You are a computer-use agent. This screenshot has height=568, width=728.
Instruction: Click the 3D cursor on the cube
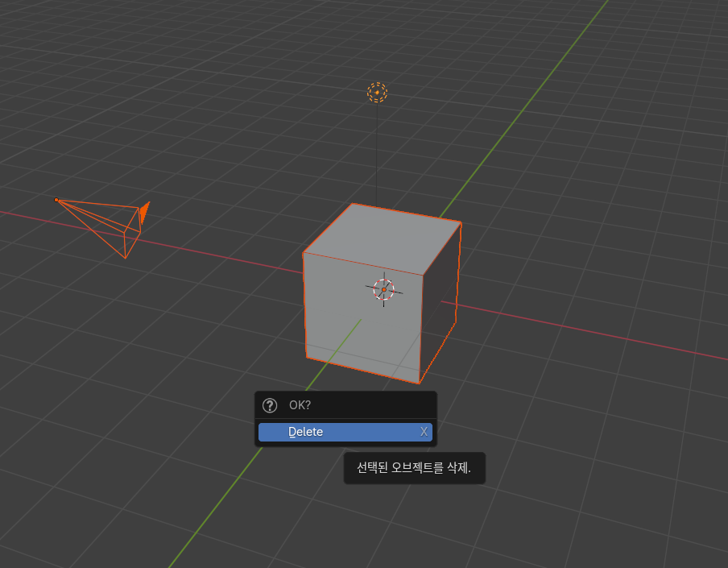click(x=384, y=290)
